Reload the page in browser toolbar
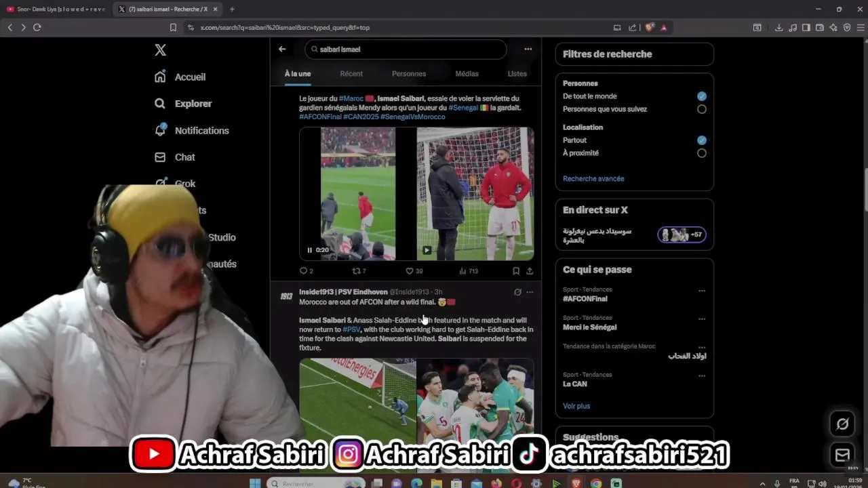Viewport: 868px width, 488px height. click(x=37, y=27)
